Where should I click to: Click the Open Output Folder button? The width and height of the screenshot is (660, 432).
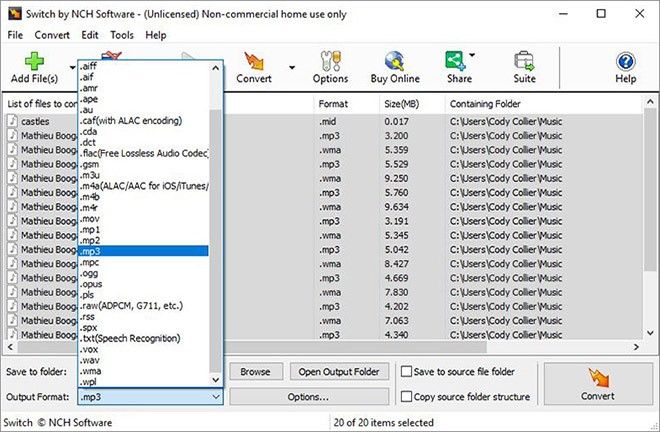tap(339, 372)
